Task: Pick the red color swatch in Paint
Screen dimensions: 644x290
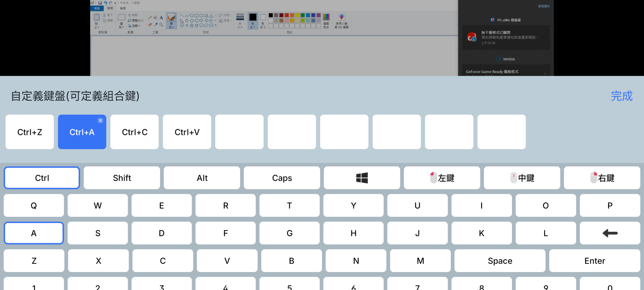Action: coord(287,15)
